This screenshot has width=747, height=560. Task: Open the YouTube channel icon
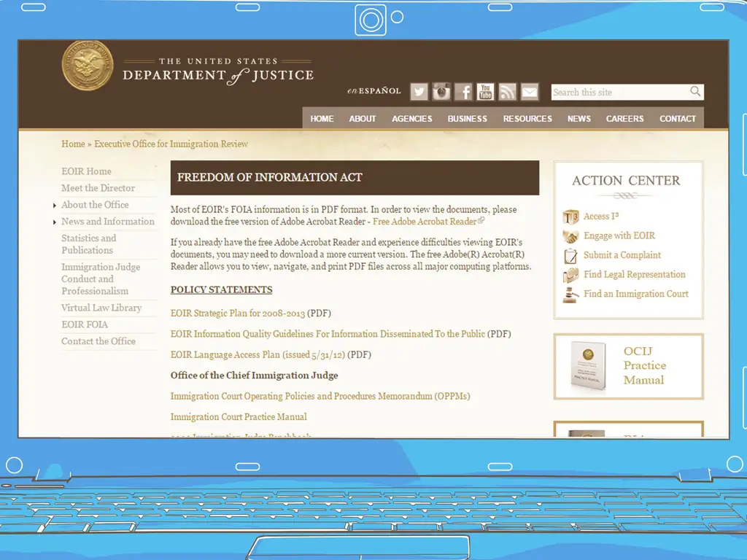tap(485, 92)
